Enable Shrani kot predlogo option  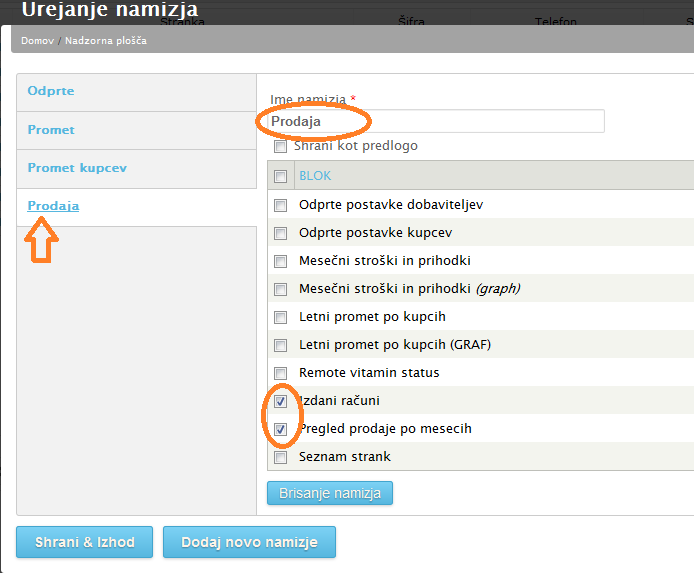point(281,147)
